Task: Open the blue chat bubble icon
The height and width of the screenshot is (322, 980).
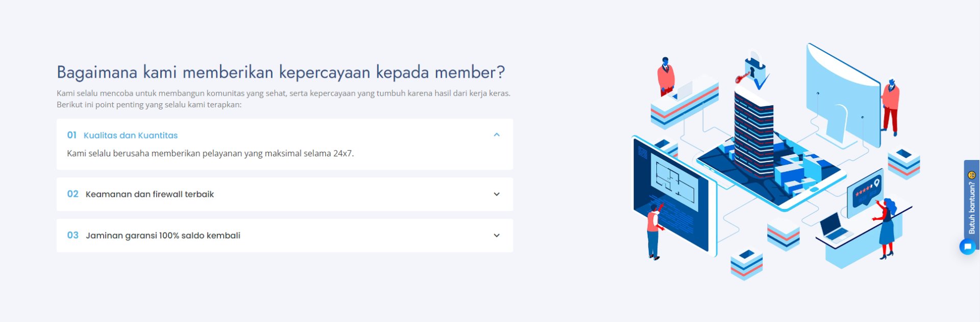Action: click(x=967, y=247)
